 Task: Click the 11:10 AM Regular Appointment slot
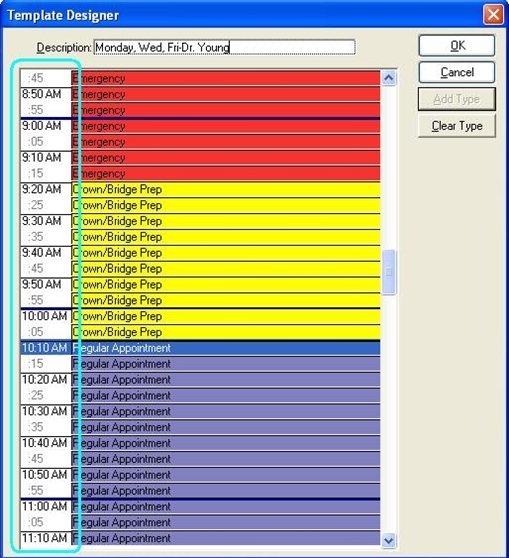click(x=226, y=538)
